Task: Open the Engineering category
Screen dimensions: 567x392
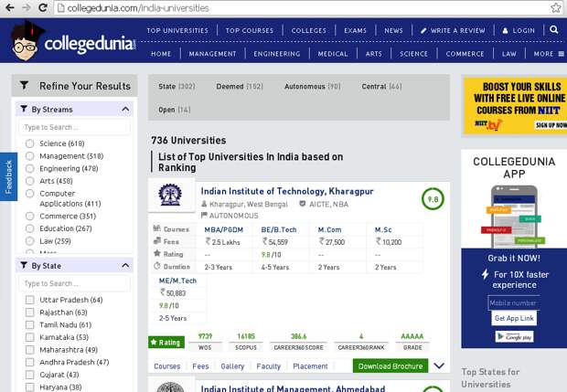Action: [277, 54]
